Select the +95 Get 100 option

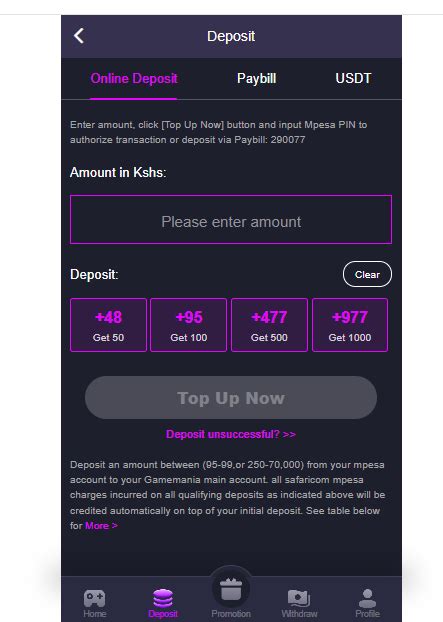coord(189,325)
